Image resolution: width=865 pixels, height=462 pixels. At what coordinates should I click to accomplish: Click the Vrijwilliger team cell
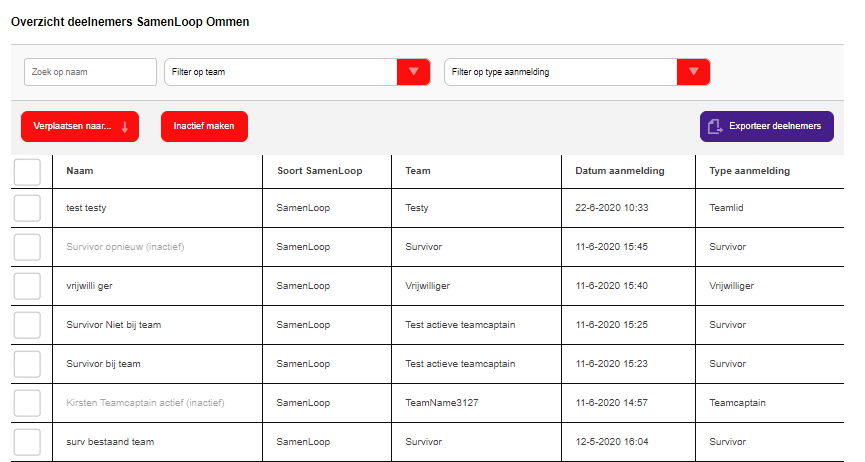coord(428,286)
